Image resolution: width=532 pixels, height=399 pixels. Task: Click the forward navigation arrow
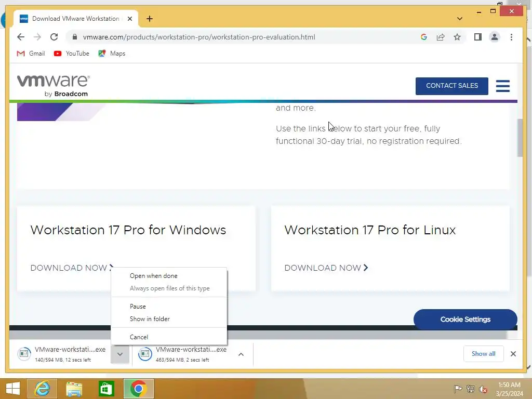[x=37, y=37]
